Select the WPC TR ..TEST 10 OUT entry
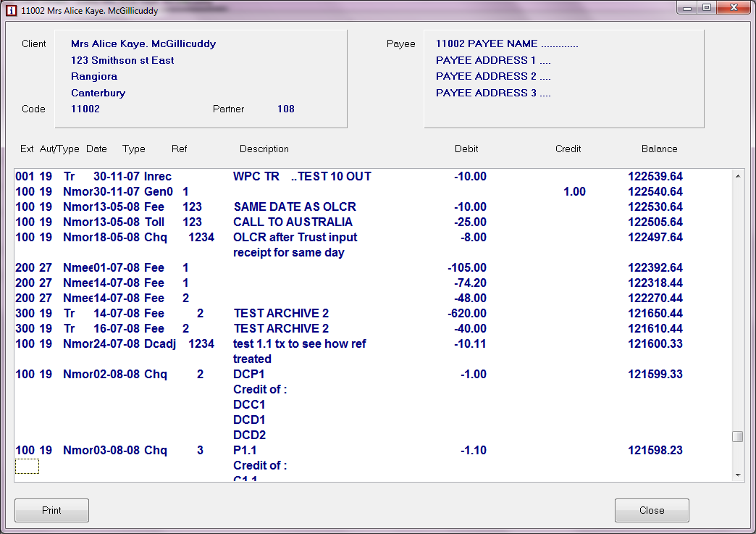The height and width of the screenshot is (534, 756). click(x=302, y=176)
